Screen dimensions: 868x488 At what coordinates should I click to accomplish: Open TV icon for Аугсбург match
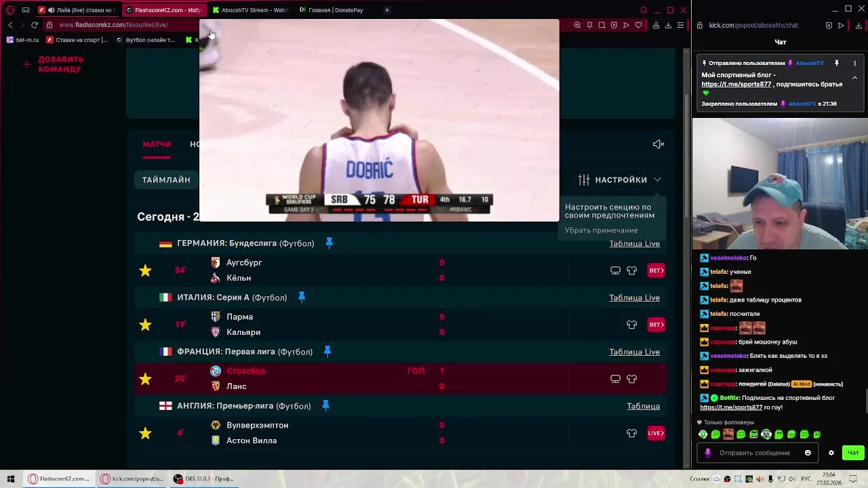tap(615, 270)
